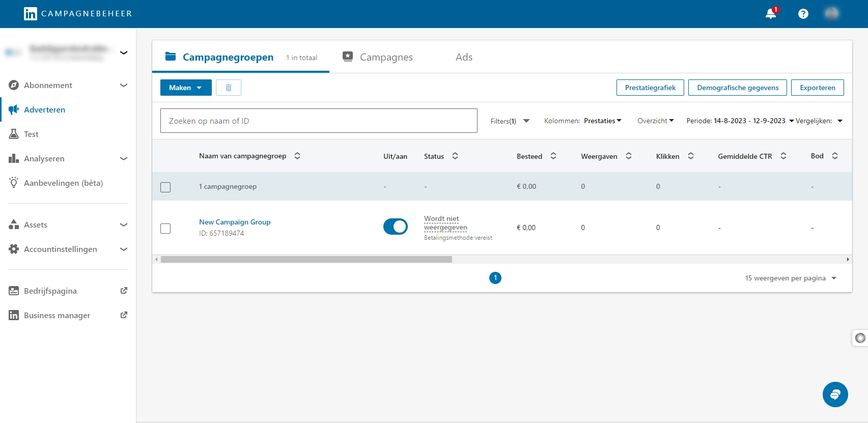
Task: Open Aanbevelingen (bèta) in sidebar
Action: pyautogui.click(x=63, y=183)
